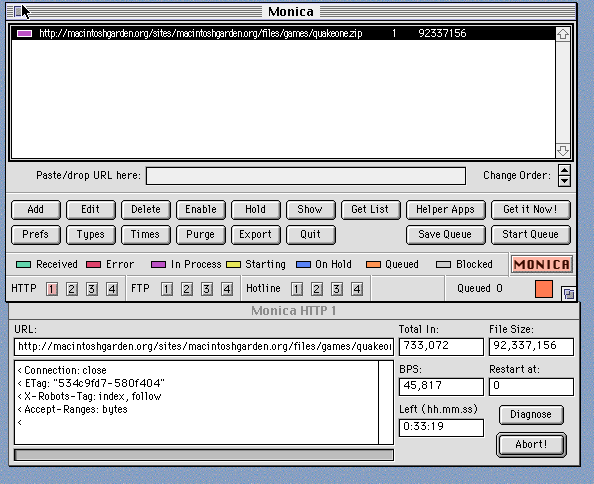Click the Purge button
Image resolution: width=594 pixels, height=484 pixels.
pos(201,235)
